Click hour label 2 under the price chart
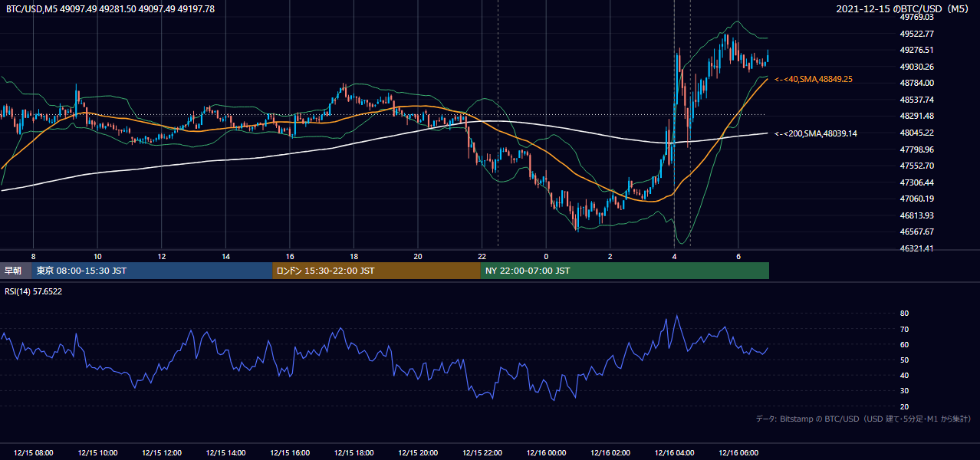Screen dimensions: 980x460 610,256
